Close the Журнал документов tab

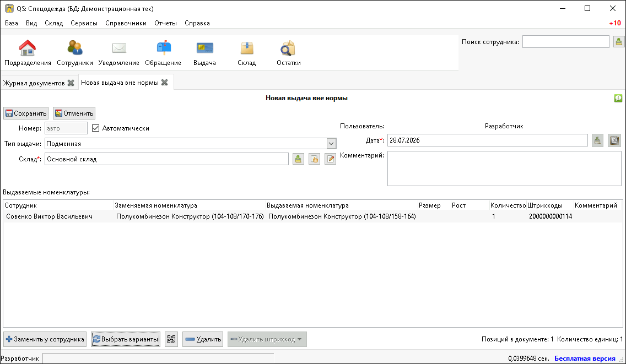pos(71,83)
